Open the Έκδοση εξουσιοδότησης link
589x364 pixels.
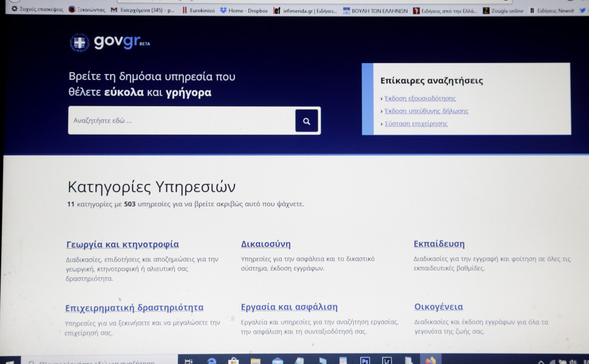tap(420, 98)
